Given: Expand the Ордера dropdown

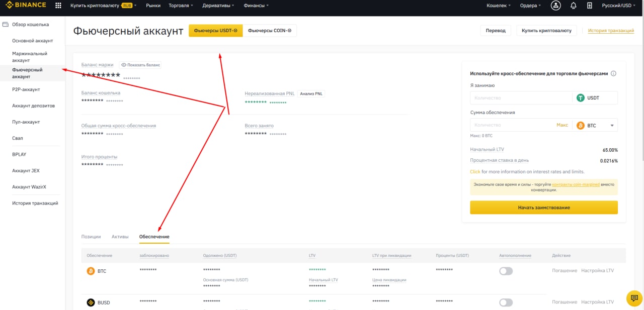Looking at the screenshot, I should (x=531, y=6).
